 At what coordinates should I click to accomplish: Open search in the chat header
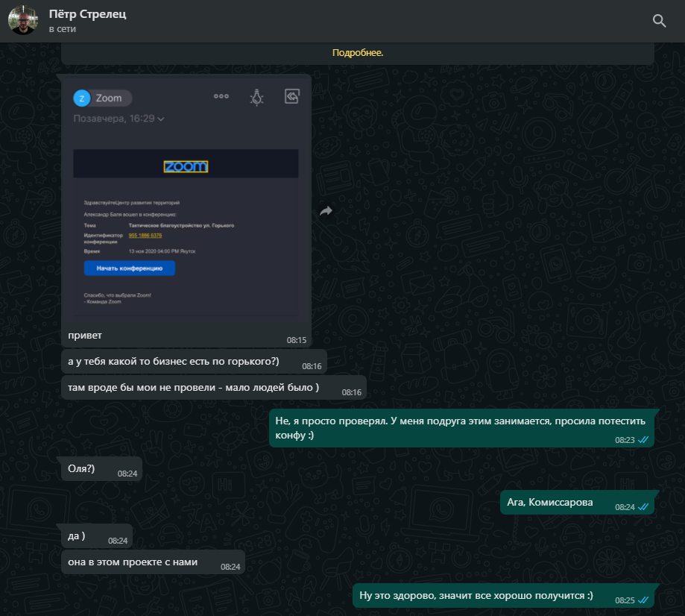[x=659, y=21]
